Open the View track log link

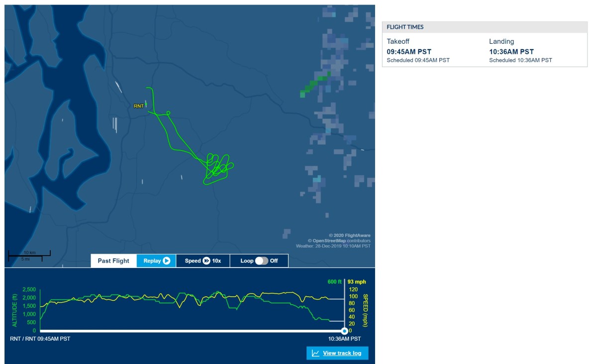coord(342,353)
